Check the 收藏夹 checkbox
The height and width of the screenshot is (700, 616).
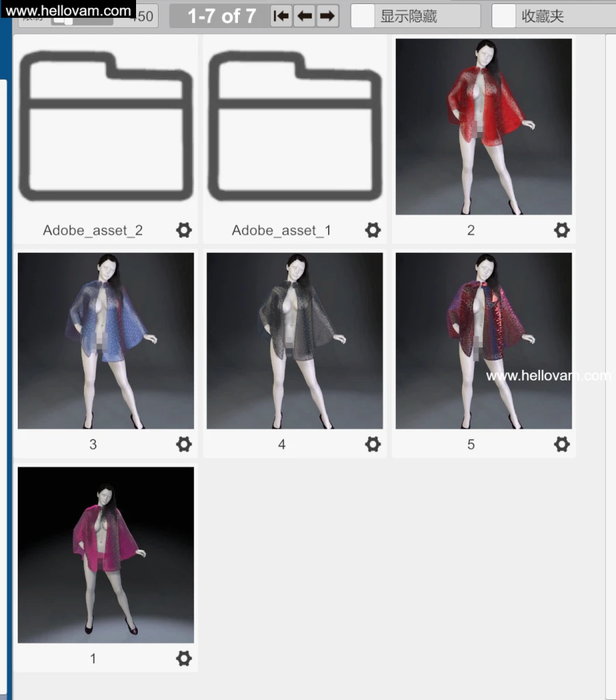click(504, 15)
